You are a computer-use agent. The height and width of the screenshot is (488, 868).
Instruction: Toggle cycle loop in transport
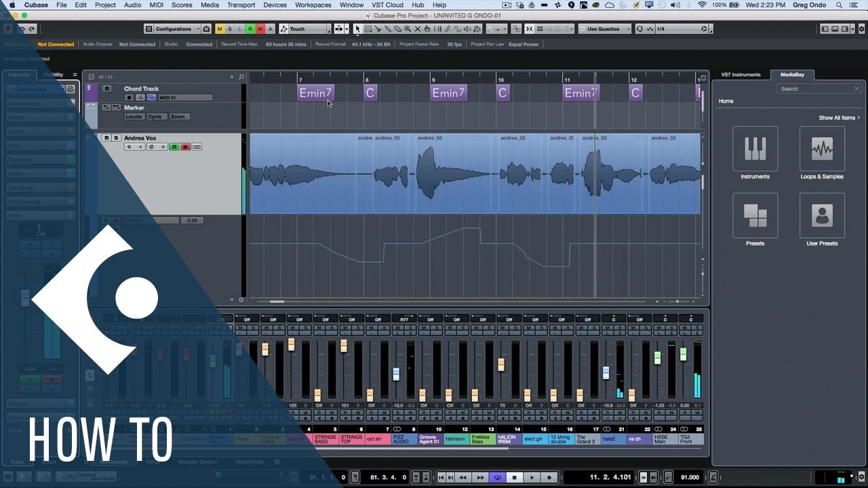point(498,477)
